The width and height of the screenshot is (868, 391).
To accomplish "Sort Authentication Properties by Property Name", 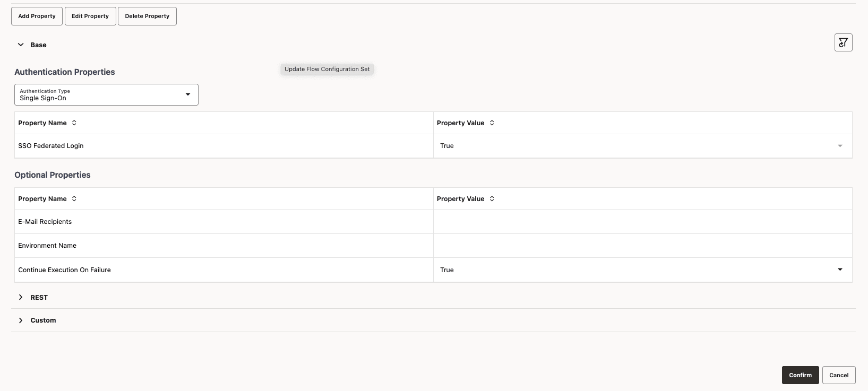I will [x=74, y=123].
